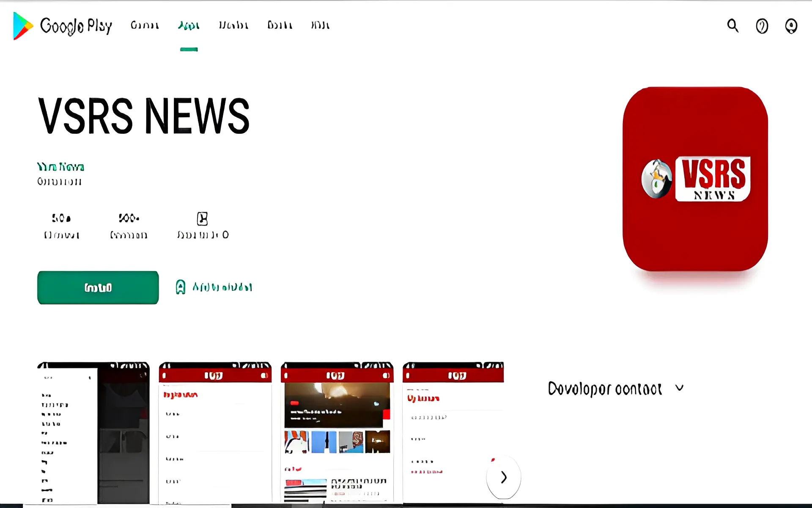The height and width of the screenshot is (508, 812).
Task: Click the Google Play logo
Action: [x=63, y=26]
